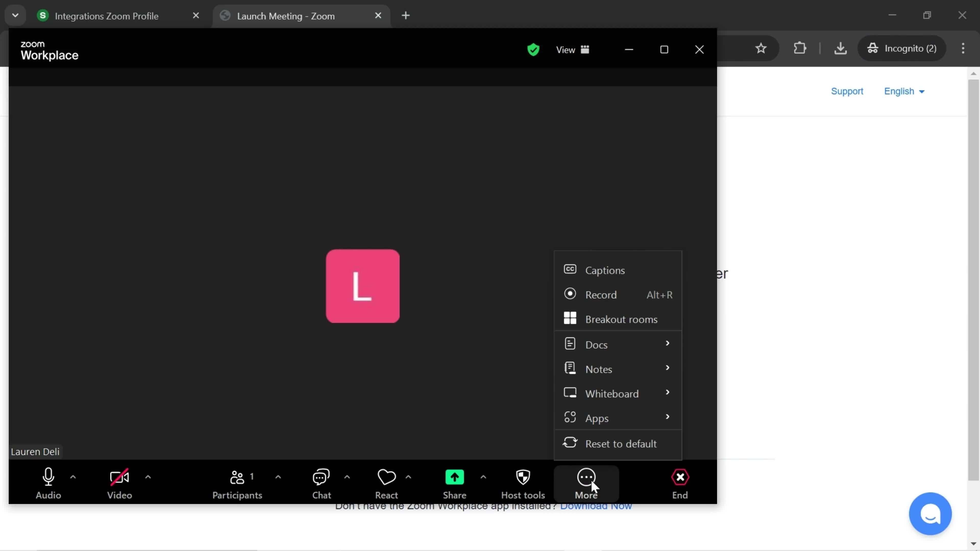980x551 pixels.
Task: Select Reset to default option
Action: tap(618, 443)
